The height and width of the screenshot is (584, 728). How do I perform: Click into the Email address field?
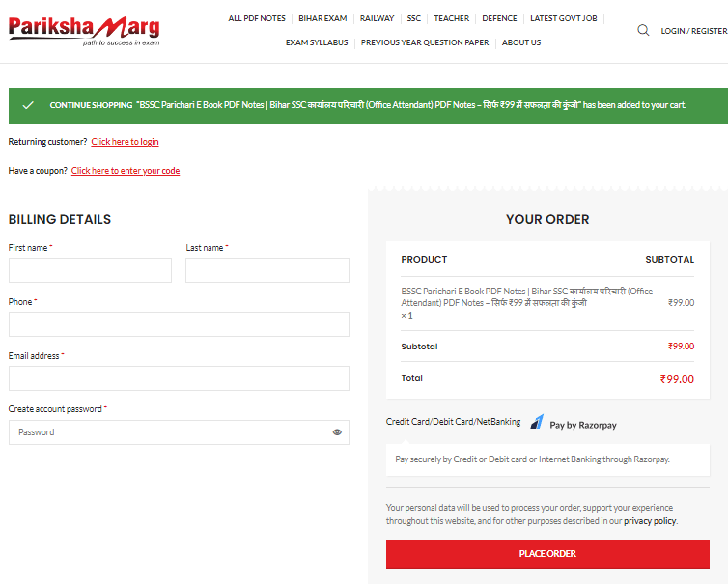tap(179, 378)
